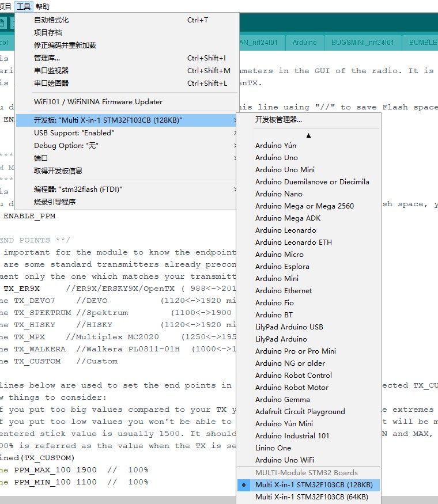Open the 帮助 (Help) menu
This screenshot has height=504, width=438.
(x=43, y=6)
